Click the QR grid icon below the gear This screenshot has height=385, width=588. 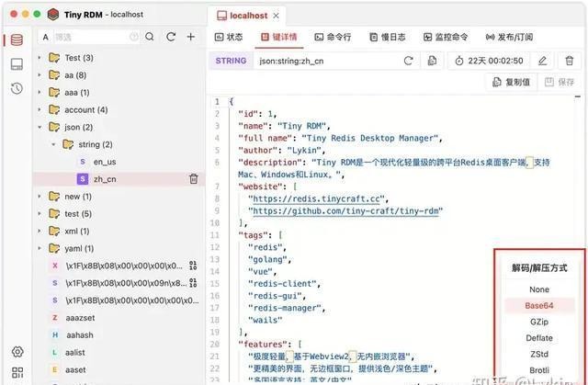(x=17, y=372)
